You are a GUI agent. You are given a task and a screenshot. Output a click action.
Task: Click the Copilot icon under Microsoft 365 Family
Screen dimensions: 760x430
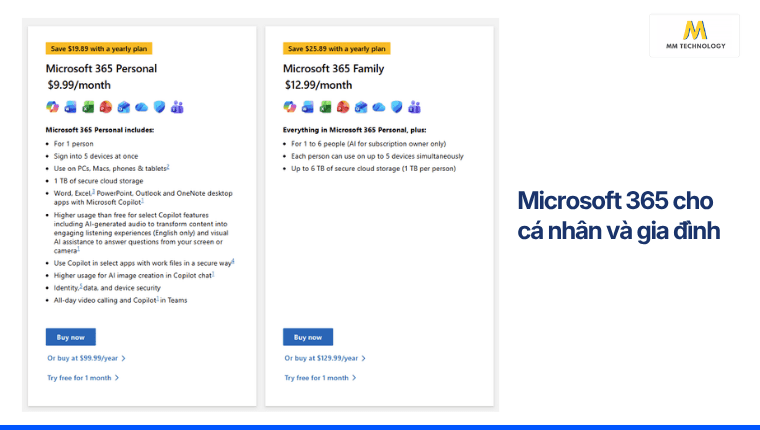coord(290,107)
